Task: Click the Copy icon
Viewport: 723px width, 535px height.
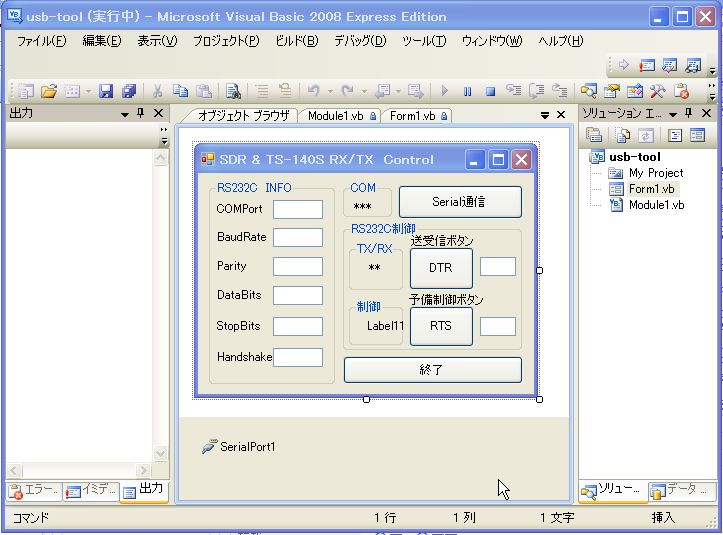Action: [x=180, y=91]
